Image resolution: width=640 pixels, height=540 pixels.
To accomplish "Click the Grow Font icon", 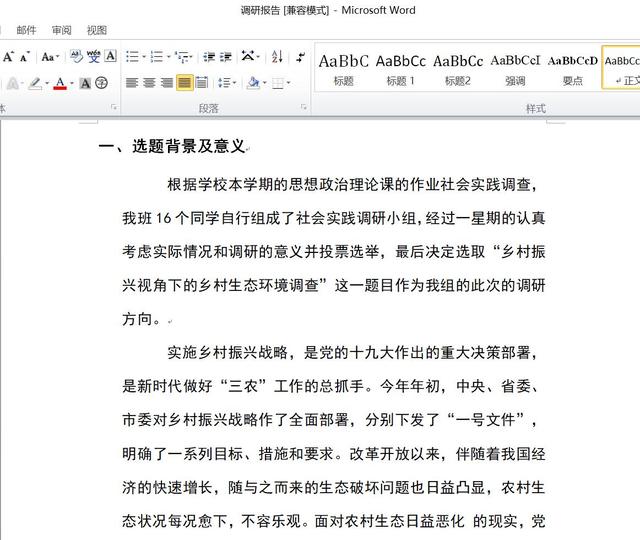I will 8,56.
